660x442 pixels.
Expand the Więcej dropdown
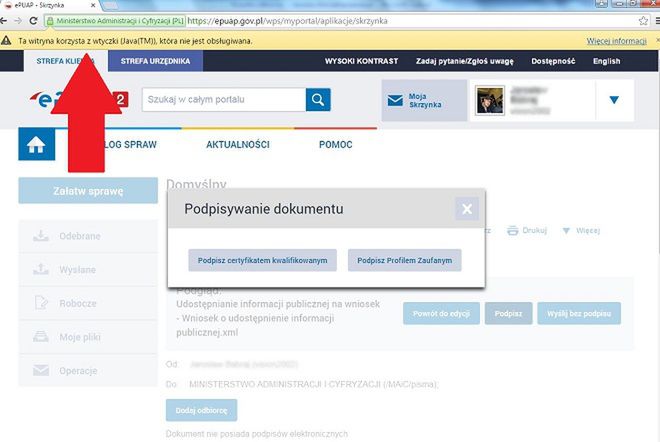(x=581, y=231)
